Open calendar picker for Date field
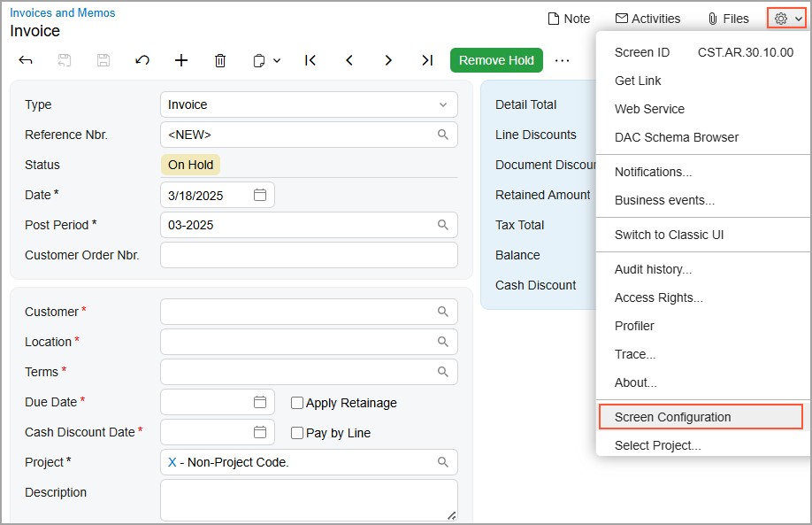Screen dimensions: 812x525 (x=260, y=195)
